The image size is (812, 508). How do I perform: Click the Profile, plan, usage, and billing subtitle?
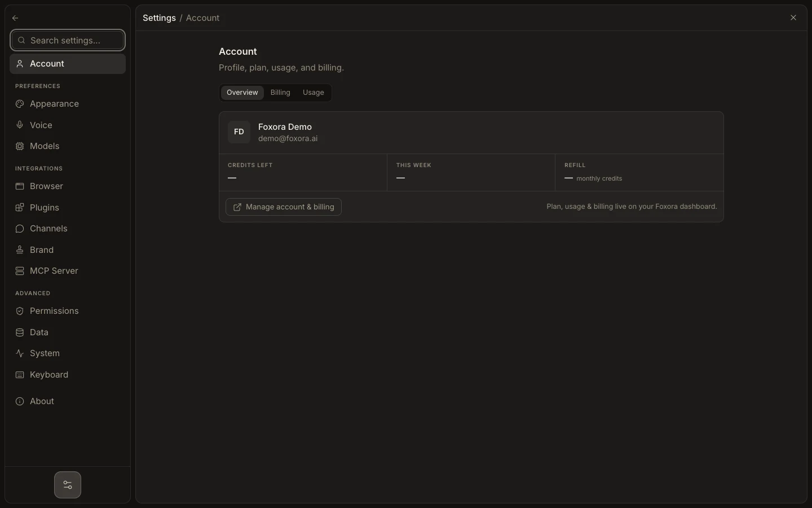tap(281, 68)
